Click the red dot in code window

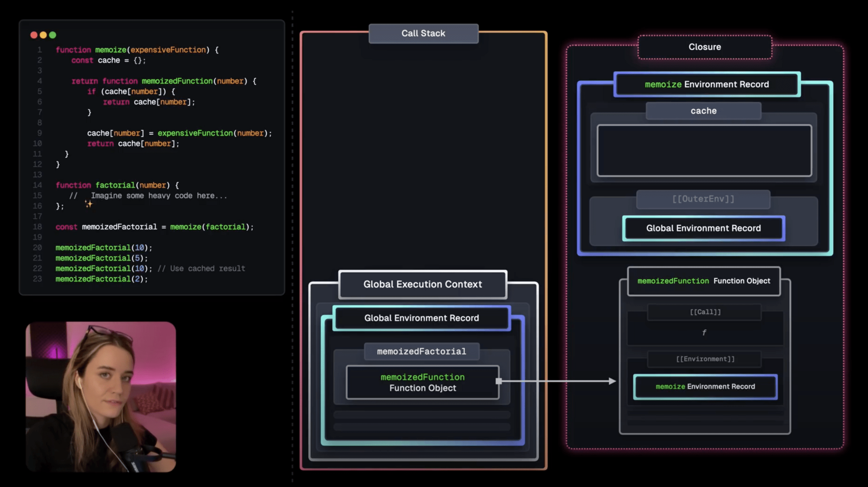[x=34, y=35]
